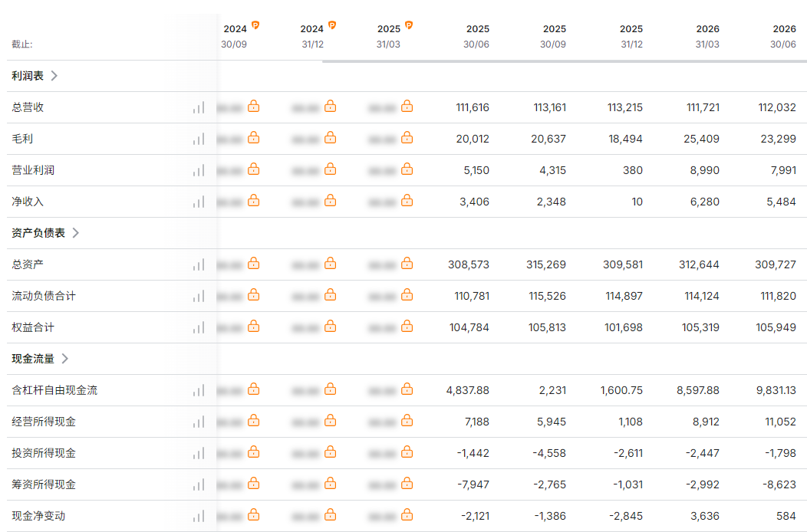
Task: Open the 利润表 heading link
Action: pos(28,76)
